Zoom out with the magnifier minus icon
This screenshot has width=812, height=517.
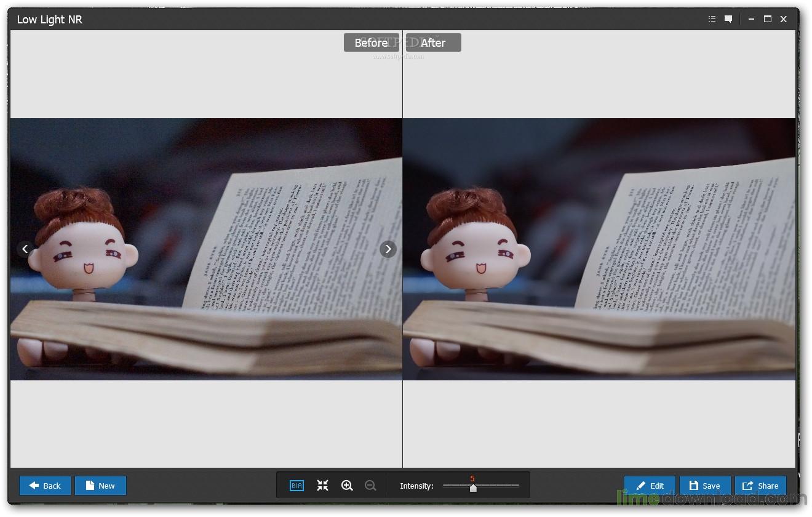[x=370, y=486]
